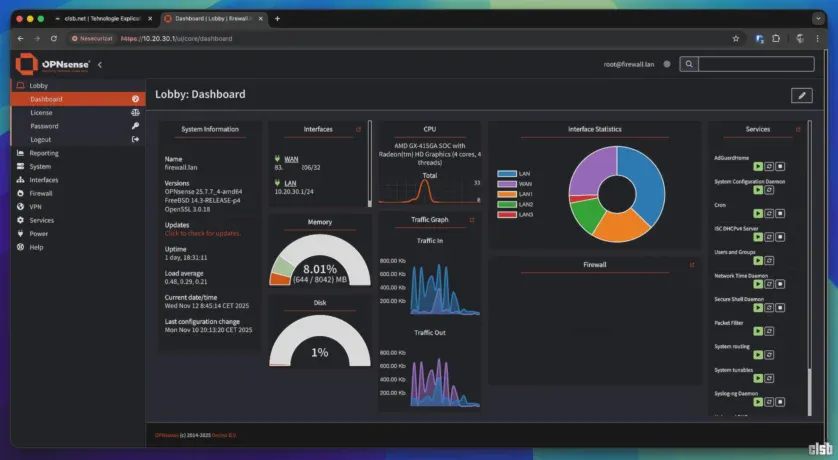The width and height of the screenshot is (838, 460).
Task: Open the Firewall widget link icon
Action: (x=692, y=264)
